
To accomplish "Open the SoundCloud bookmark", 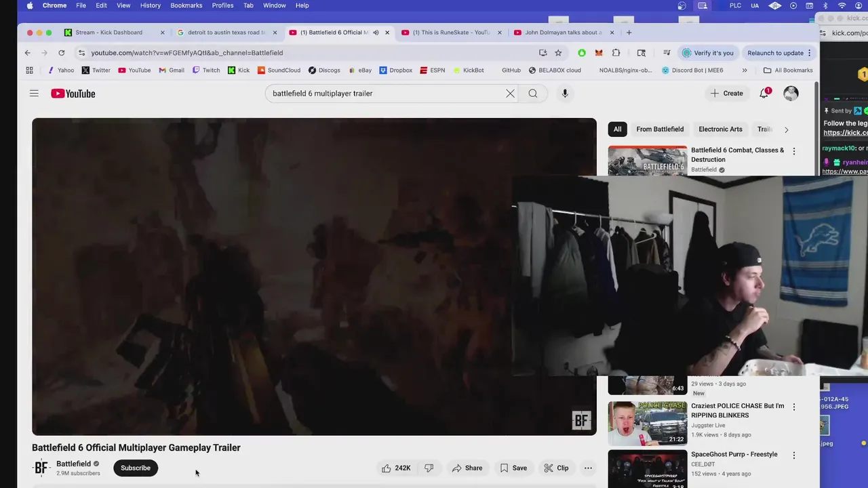I will coord(279,70).
